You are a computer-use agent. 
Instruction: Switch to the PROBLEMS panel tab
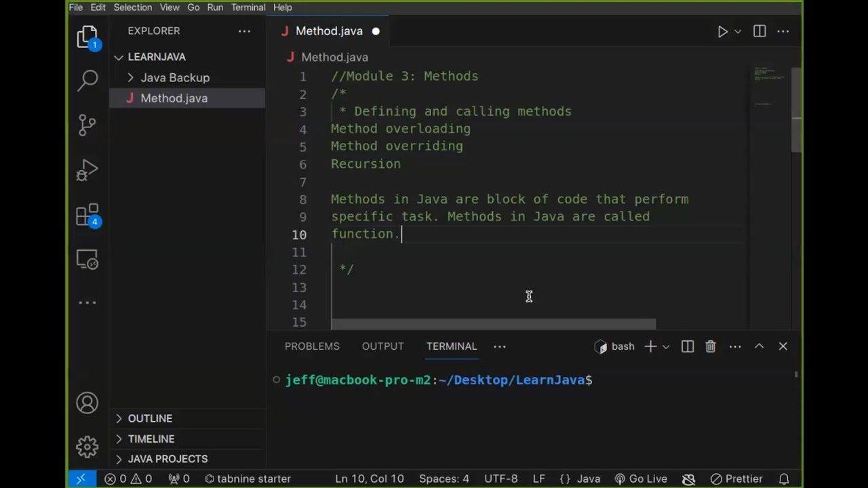(x=312, y=346)
